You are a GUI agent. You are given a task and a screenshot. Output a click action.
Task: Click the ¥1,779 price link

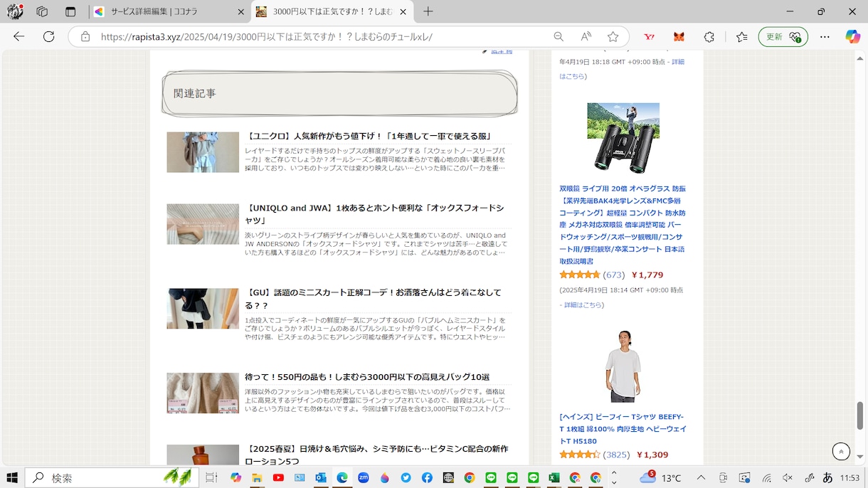647,275
